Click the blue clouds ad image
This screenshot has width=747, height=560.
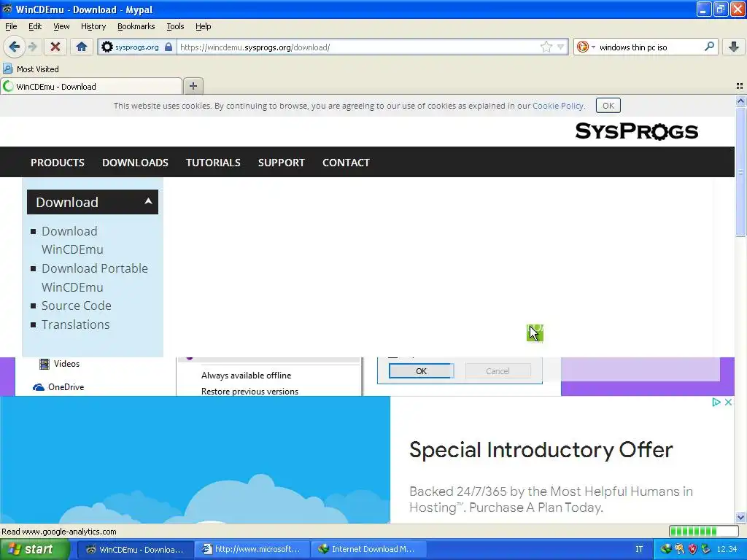click(x=195, y=460)
